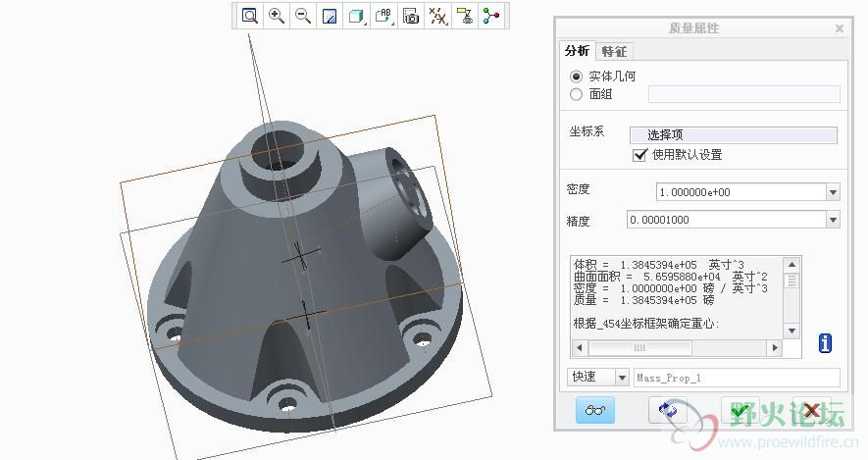Click the 面组 selection field
868x460 pixels.
(744, 94)
